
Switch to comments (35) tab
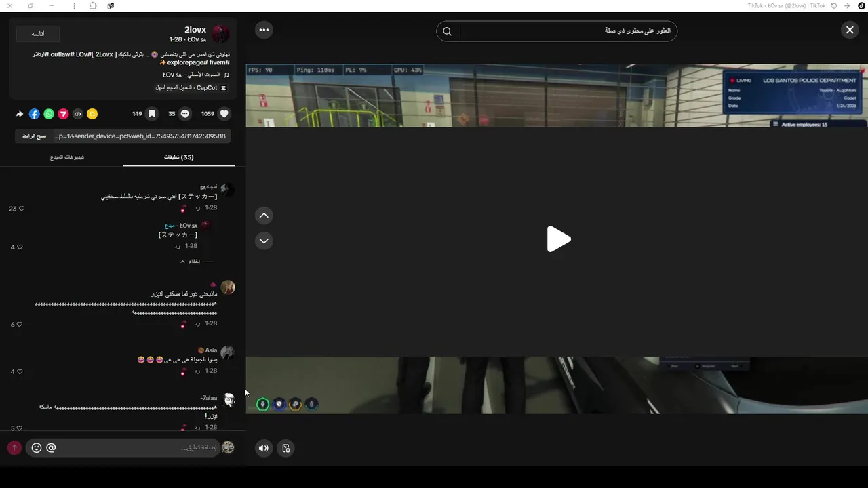coord(179,157)
